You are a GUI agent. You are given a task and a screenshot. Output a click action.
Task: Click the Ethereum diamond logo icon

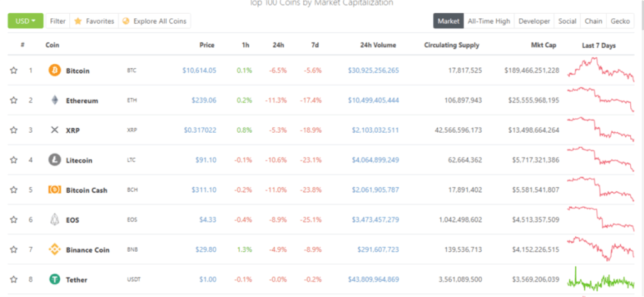55,100
